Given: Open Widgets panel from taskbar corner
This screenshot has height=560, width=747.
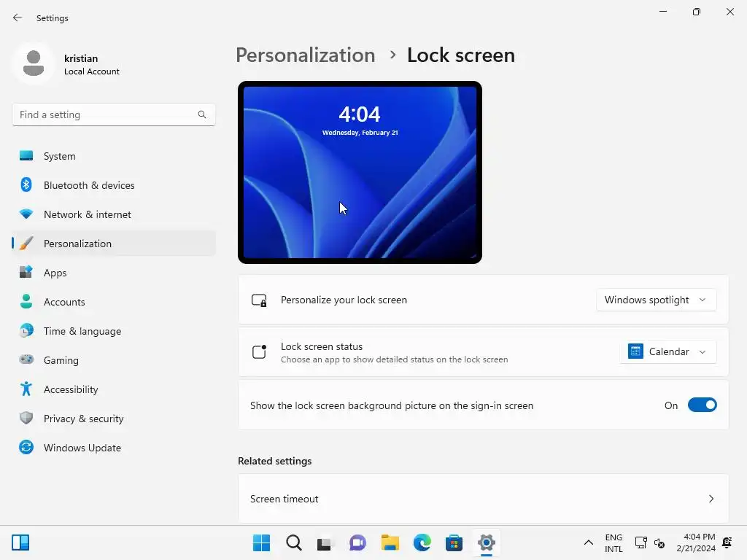Looking at the screenshot, I should pyautogui.click(x=20, y=542).
